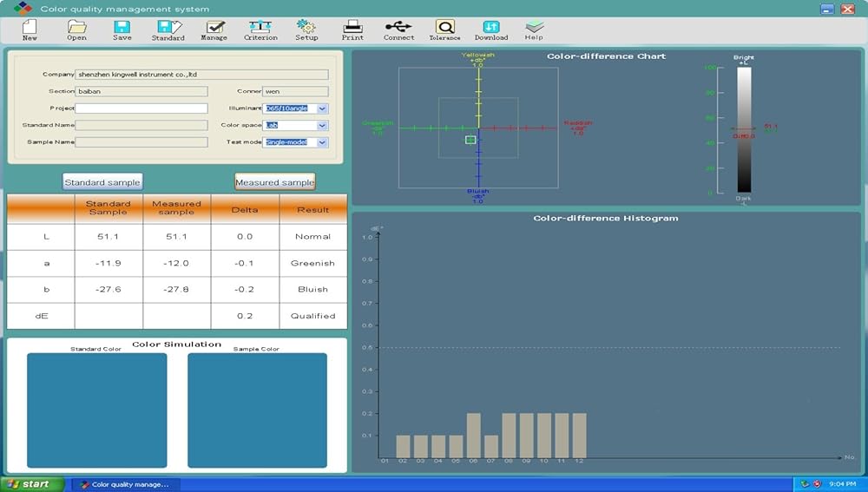Save data using the Save icon
The width and height of the screenshot is (868, 492).
[x=122, y=29]
